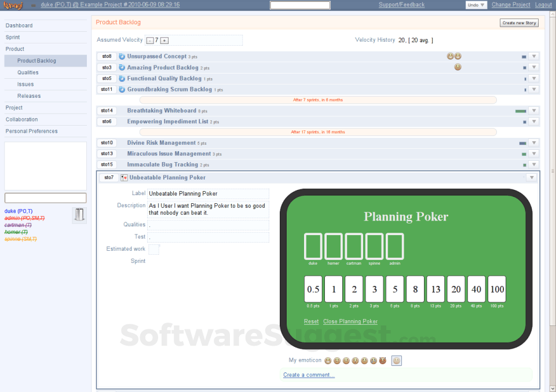556x392 pixels.
Task: Choose the 0.5 points poker card
Action: (313, 289)
